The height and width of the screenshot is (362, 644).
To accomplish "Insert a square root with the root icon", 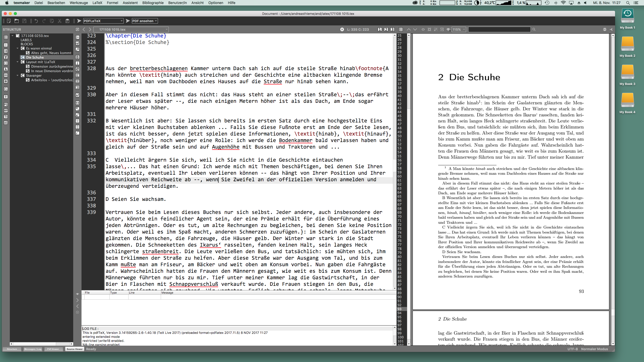I will click(x=77, y=133).
